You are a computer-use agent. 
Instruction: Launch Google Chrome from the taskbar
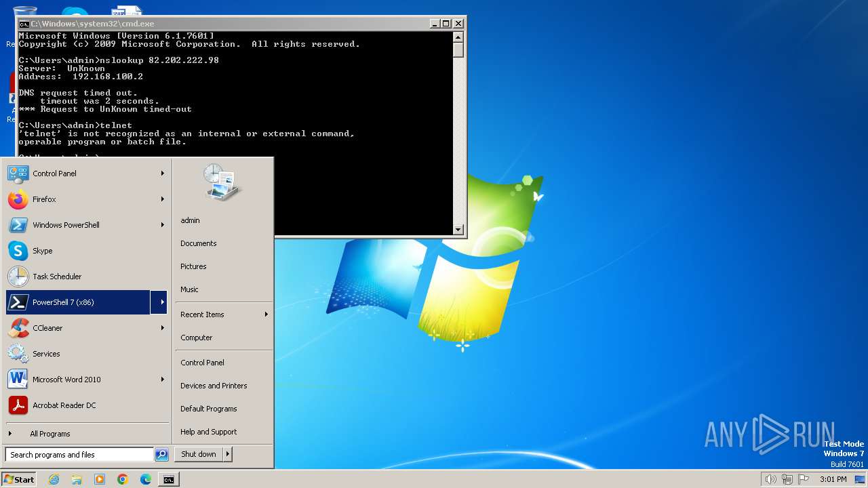click(x=123, y=479)
